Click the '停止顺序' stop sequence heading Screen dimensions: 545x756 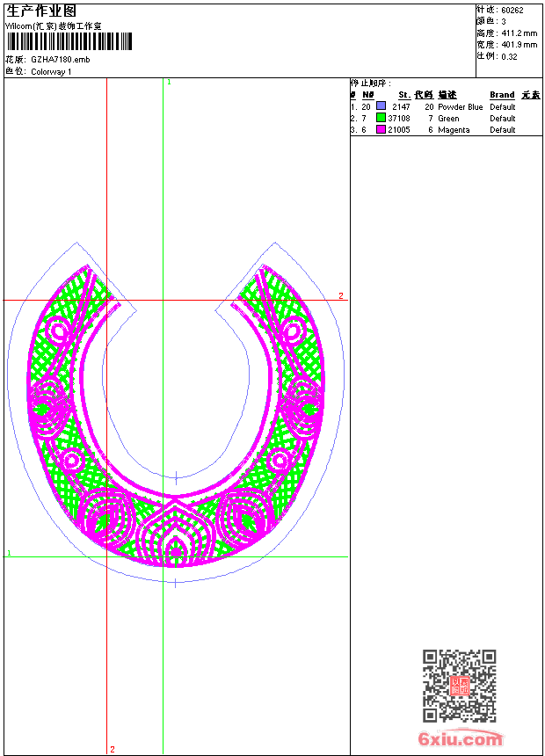[x=370, y=84]
